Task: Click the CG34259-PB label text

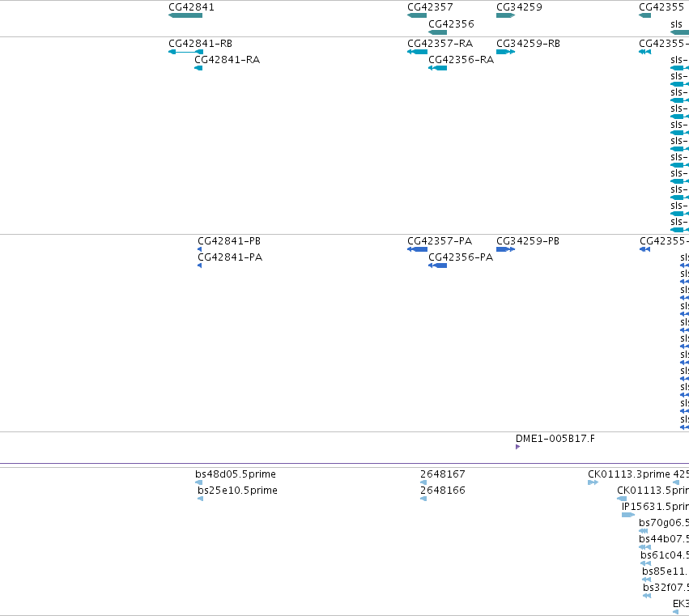Action: tap(528, 241)
